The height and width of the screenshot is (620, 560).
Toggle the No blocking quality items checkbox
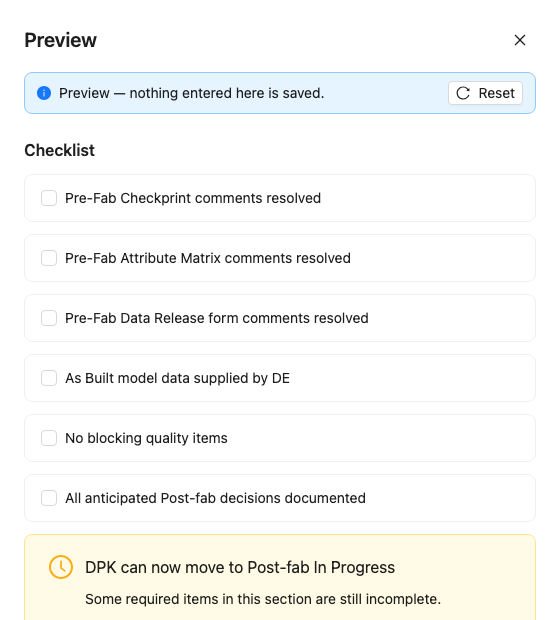coord(49,438)
